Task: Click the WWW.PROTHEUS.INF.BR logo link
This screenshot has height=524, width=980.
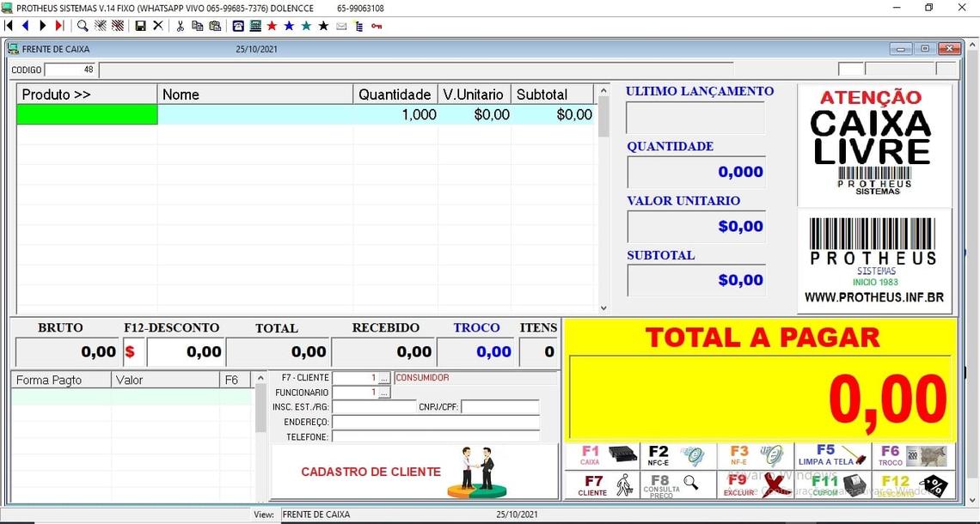Action: 873,297
